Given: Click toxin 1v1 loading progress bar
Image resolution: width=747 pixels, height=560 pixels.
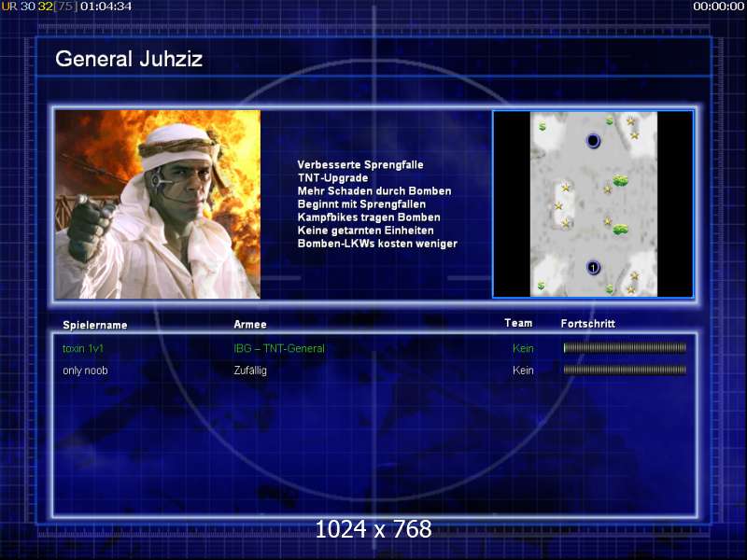Looking at the screenshot, I should 625,348.
